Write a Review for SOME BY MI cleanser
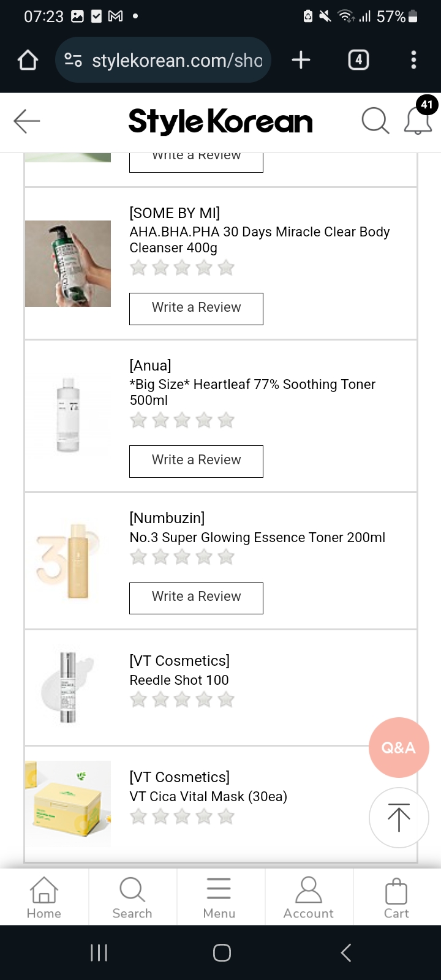The image size is (441, 980). point(196,308)
